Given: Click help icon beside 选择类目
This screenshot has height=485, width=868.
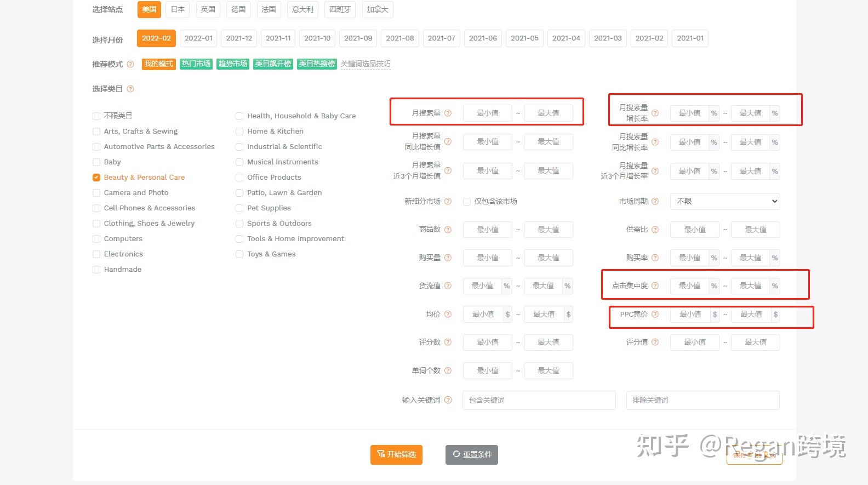Looking at the screenshot, I should click(x=130, y=89).
